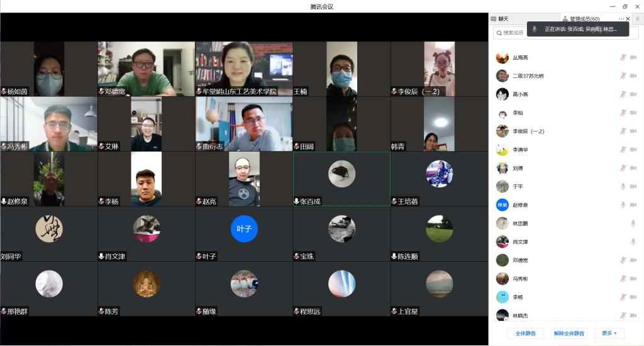Click the microphone icon beside 肖文津
The width and height of the screenshot is (644, 346).
[633, 242]
